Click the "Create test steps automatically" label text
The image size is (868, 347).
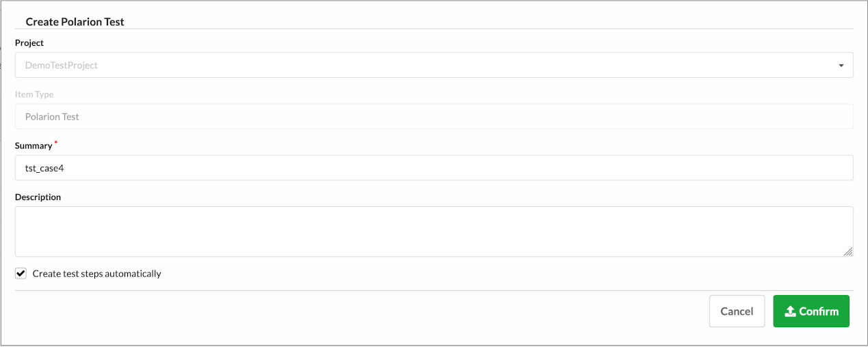pyautogui.click(x=96, y=274)
